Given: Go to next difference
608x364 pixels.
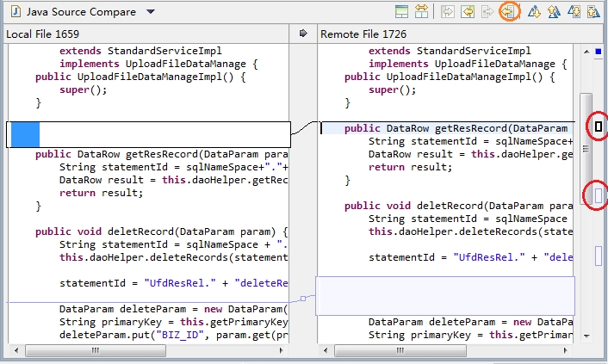Looking at the screenshot, I should click(x=534, y=12).
